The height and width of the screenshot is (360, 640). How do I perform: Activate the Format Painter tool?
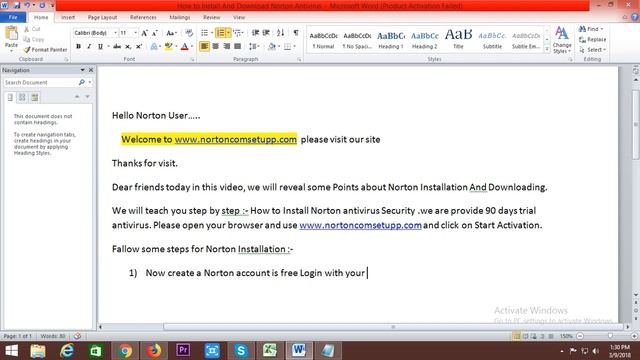click(45, 49)
